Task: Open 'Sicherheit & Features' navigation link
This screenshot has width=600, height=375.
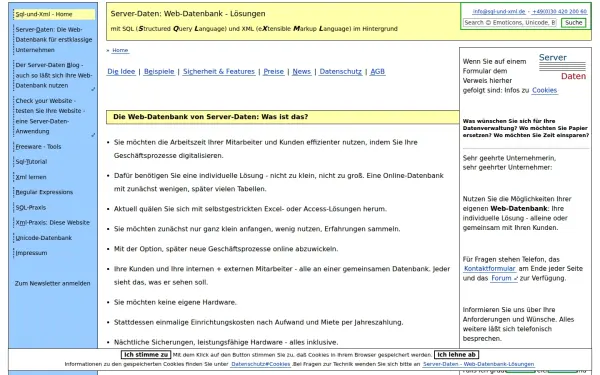Action: [219, 72]
